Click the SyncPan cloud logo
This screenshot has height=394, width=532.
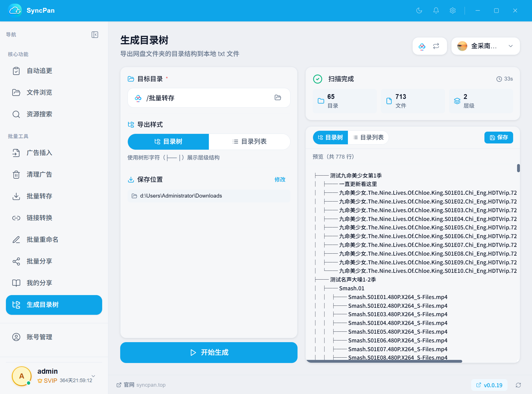click(x=15, y=10)
